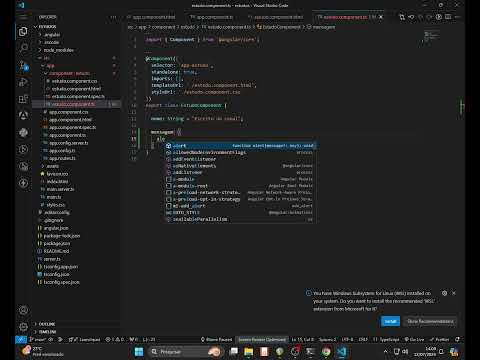Open File Explorer from the taskbar
The width and height of the screenshot is (480, 360).
pos(248,351)
